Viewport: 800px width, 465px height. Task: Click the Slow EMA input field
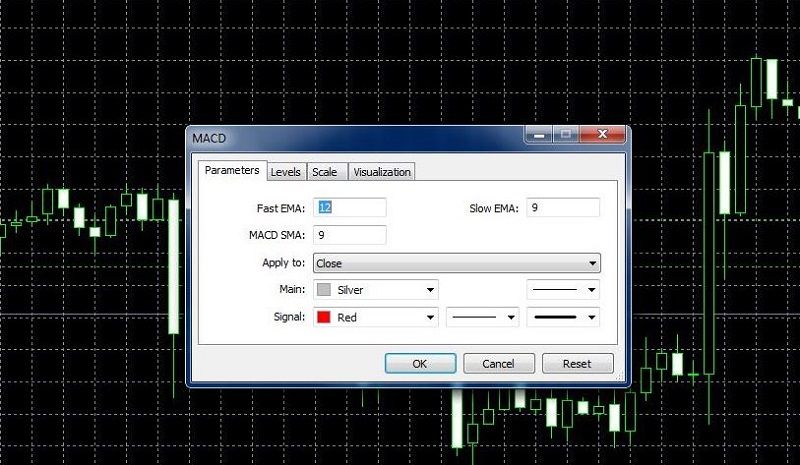(561, 208)
